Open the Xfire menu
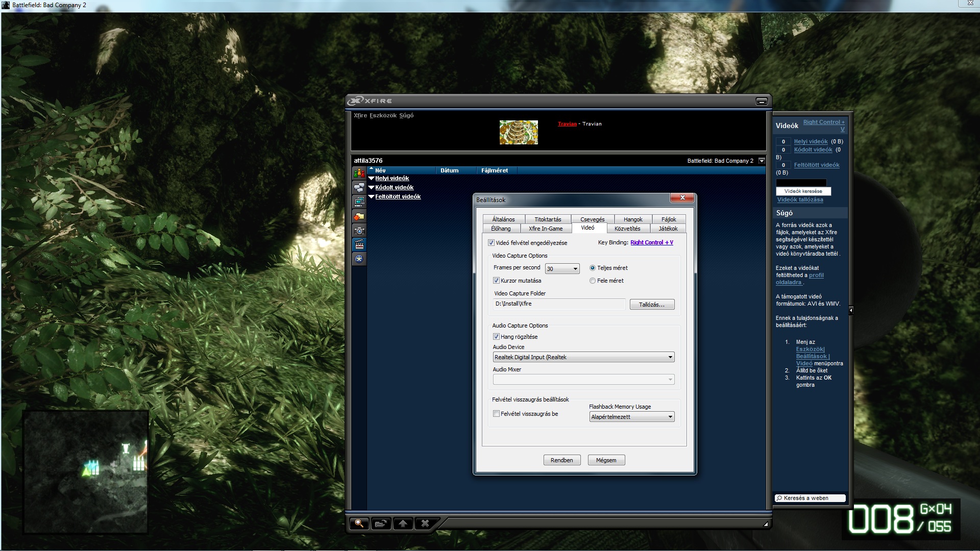980x551 pixels. [x=360, y=115]
